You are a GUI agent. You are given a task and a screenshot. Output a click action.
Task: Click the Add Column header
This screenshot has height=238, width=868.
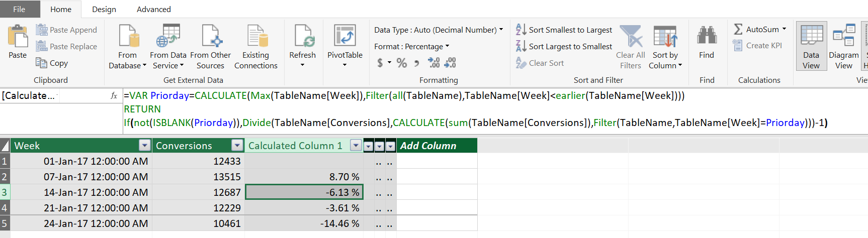click(x=437, y=146)
